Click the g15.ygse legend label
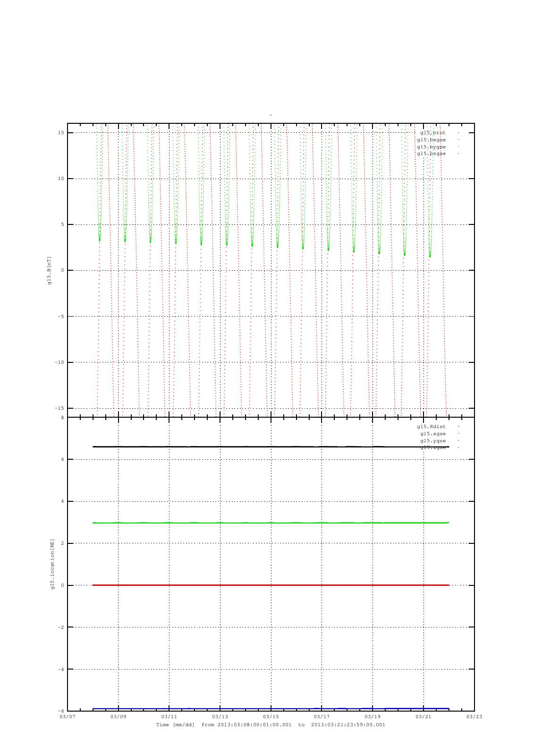The height and width of the screenshot is (756, 534). click(433, 441)
